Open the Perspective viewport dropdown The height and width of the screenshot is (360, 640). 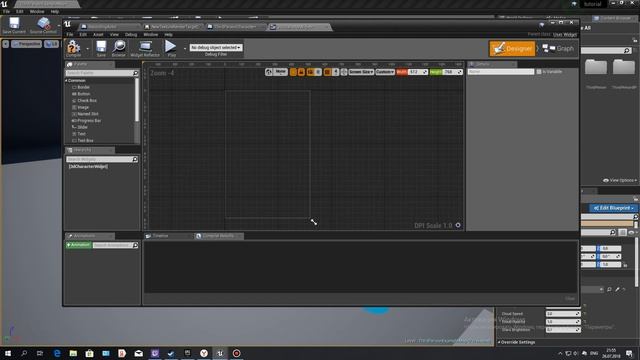[x=27, y=44]
